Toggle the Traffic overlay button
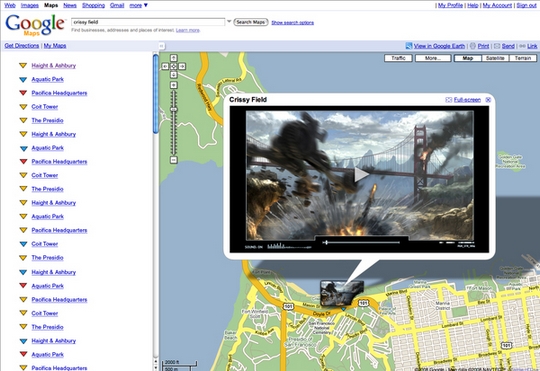The width and height of the screenshot is (540, 371). click(398, 58)
